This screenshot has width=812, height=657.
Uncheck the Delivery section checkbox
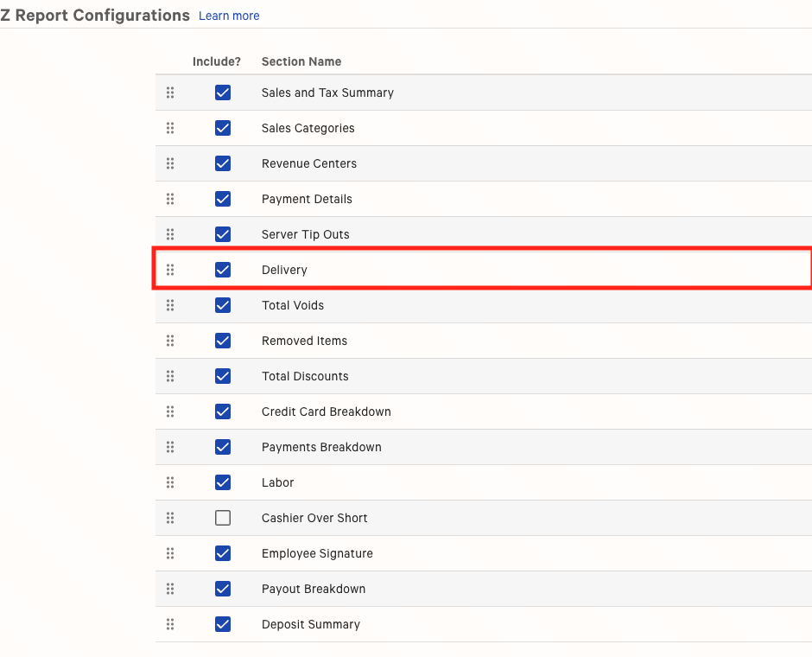(223, 270)
